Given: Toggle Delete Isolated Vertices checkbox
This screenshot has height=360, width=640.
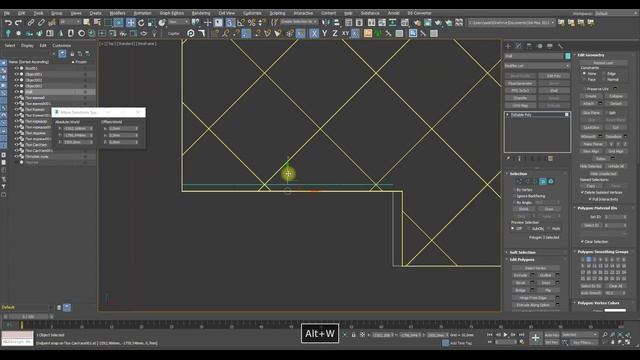Looking at the screenshot, I should 582,192.
